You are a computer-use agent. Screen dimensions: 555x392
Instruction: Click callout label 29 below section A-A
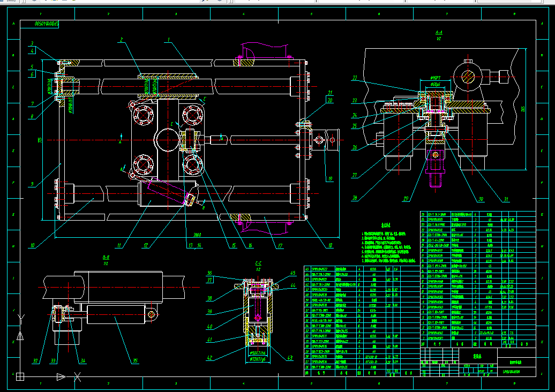[x=406, y=199]
